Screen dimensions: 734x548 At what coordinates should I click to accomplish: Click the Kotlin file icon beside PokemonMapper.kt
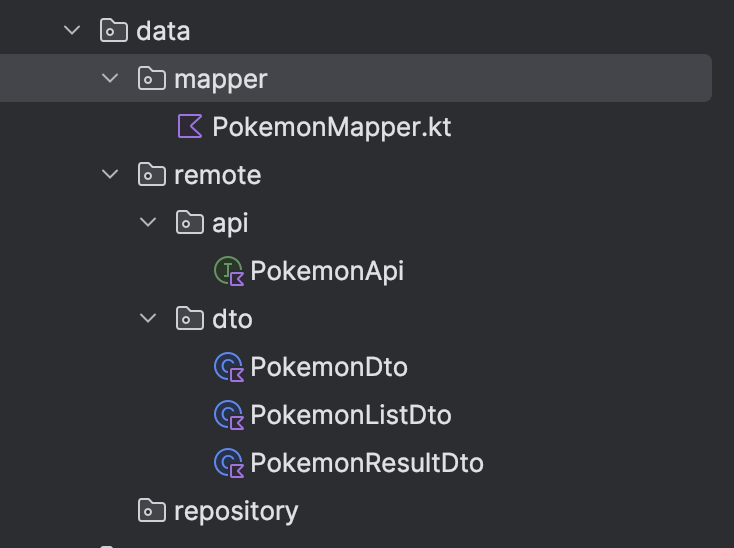(x=190, y=127)
